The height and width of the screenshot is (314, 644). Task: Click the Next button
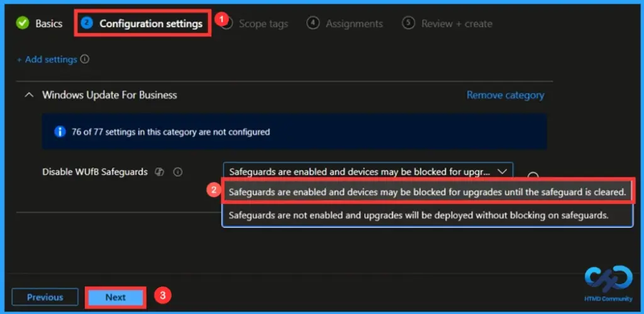coord(116,297)
